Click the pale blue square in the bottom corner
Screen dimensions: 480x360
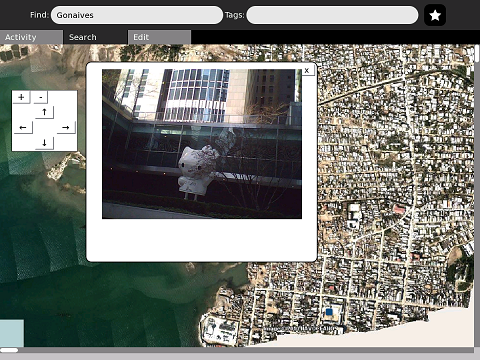click(x=12, y=333)
